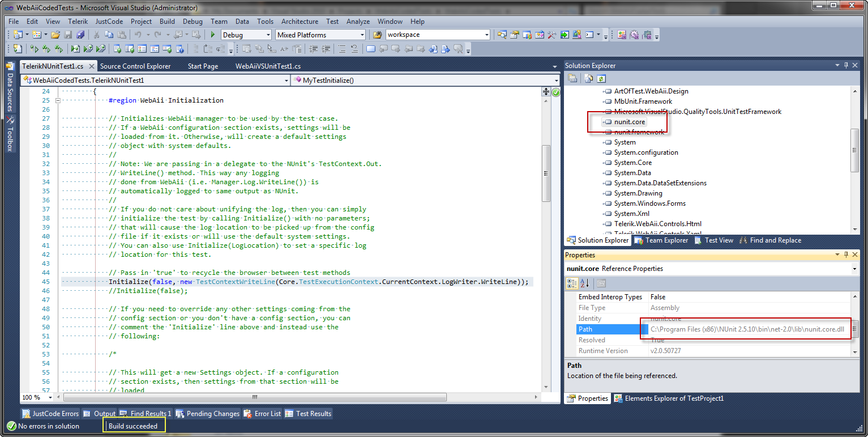
Task: Open the WebAiiCodedTests.TelerikNUnitTest1 class dropdown
Action: click(286, 80)
